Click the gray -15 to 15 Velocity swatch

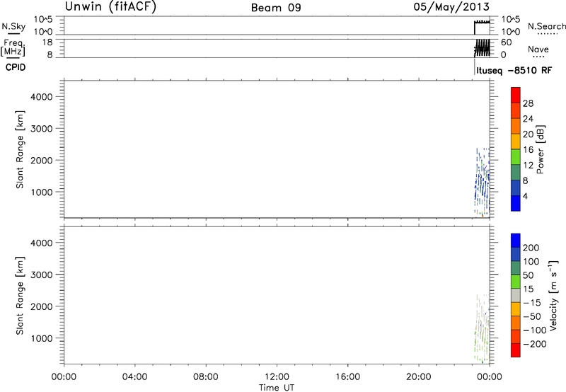(x=516, y=295)
